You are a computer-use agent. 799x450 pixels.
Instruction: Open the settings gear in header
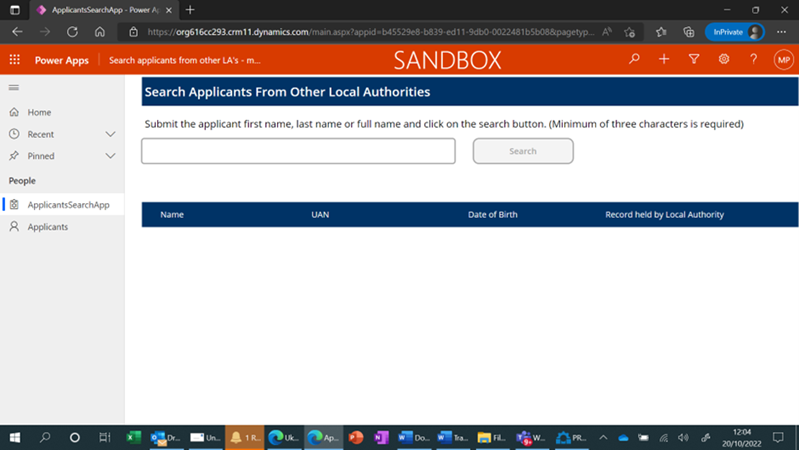coord(724,60)
